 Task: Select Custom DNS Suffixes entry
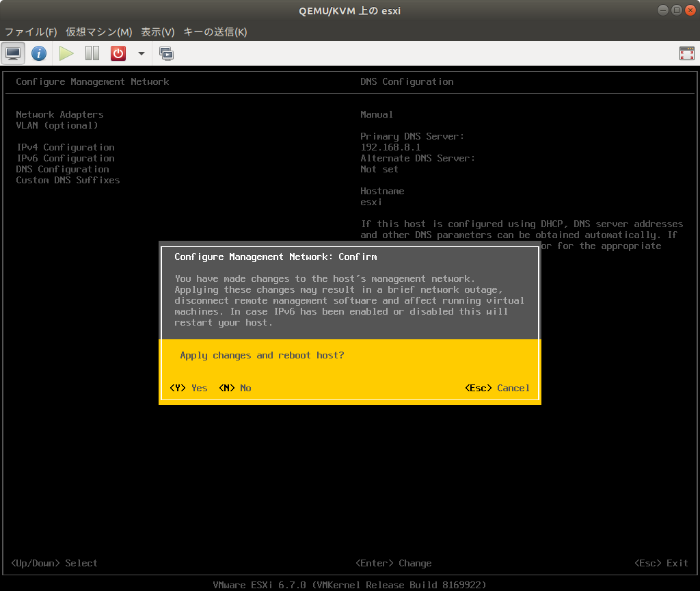pyautogui.click(x=68, y=180)
